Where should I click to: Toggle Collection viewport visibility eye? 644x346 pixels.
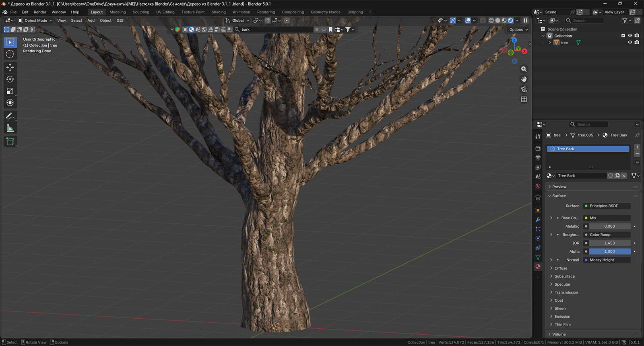630,36
